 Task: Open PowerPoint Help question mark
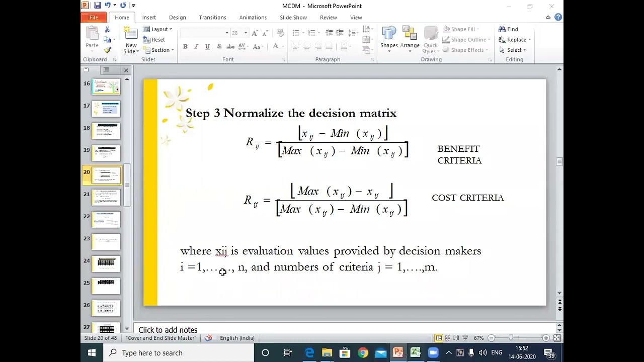coord(558,17)
